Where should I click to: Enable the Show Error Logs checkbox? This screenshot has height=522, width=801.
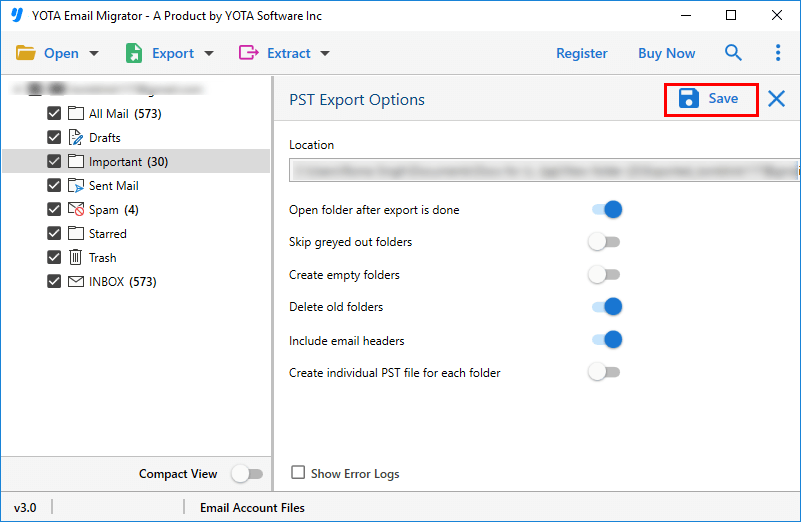298,473
